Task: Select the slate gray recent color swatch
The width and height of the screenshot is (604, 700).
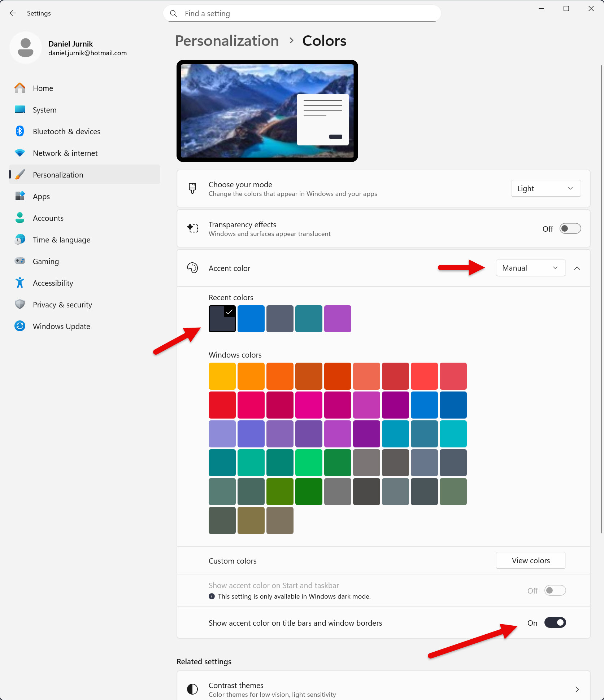Action: 280,319
